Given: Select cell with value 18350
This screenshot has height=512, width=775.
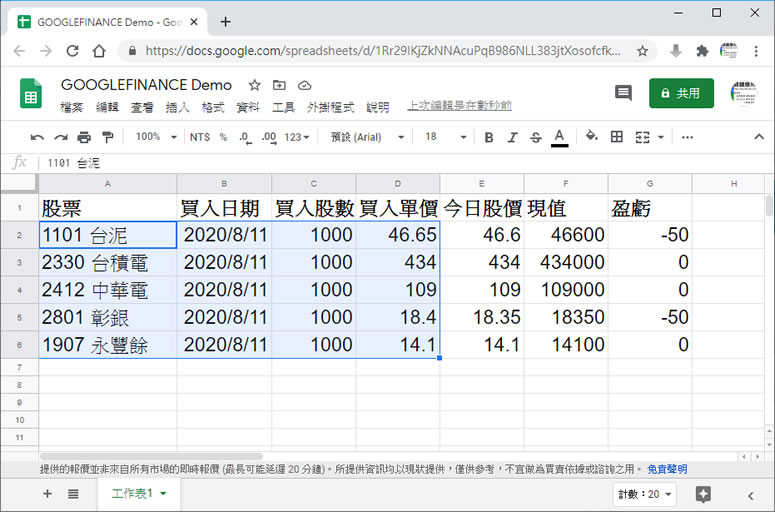Looking at the screenshot, I should pos(566,317).
